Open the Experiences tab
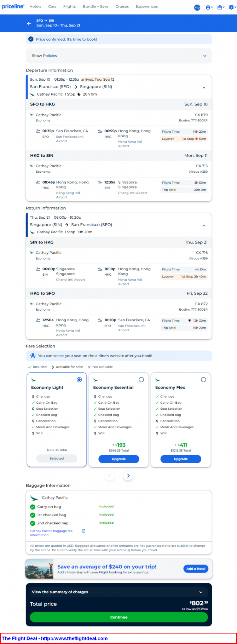 coord(147,6)
